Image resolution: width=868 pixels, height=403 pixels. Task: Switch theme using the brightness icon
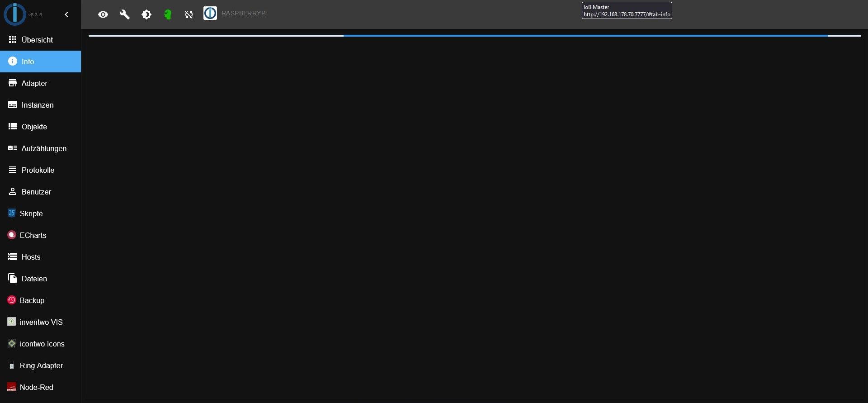coord(146,14)
